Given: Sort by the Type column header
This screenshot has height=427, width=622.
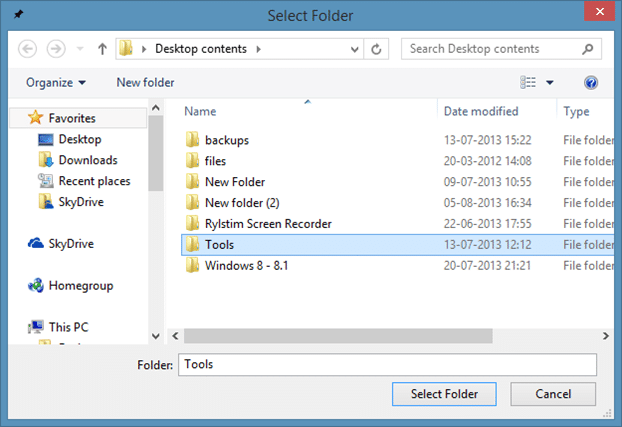Looking at the screenshot, I should point(576,112).
